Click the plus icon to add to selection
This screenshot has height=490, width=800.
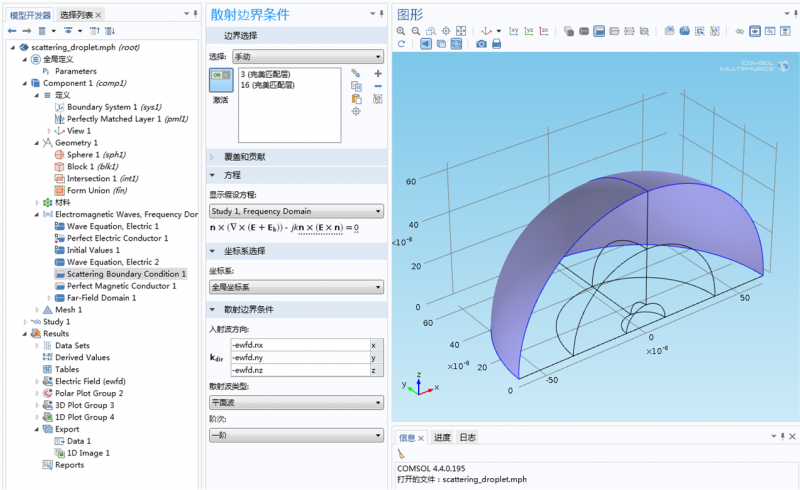click(378, 74)
